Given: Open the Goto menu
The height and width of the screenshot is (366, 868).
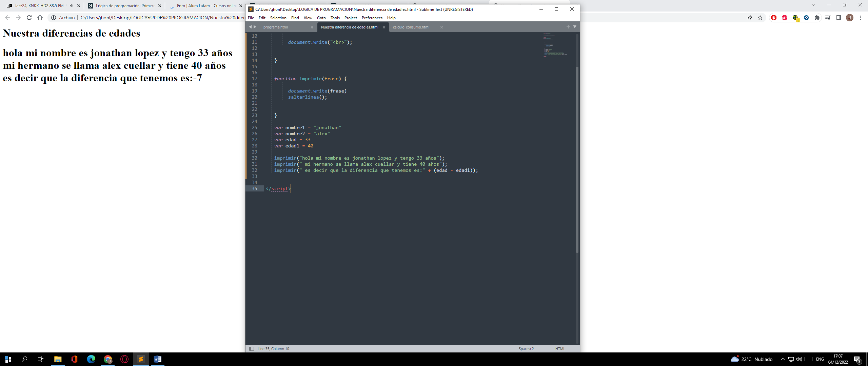Looking at the screenshot, I should (321, 18).
